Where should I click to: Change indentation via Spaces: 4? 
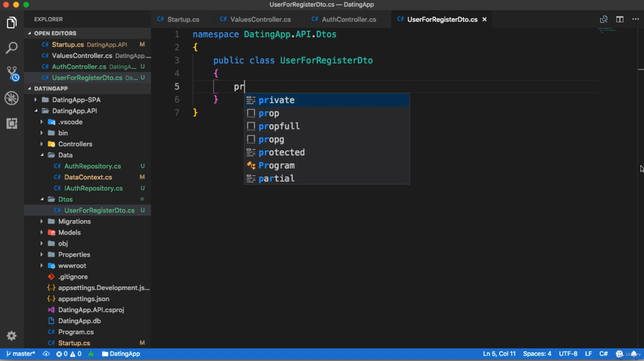(537, 354)
